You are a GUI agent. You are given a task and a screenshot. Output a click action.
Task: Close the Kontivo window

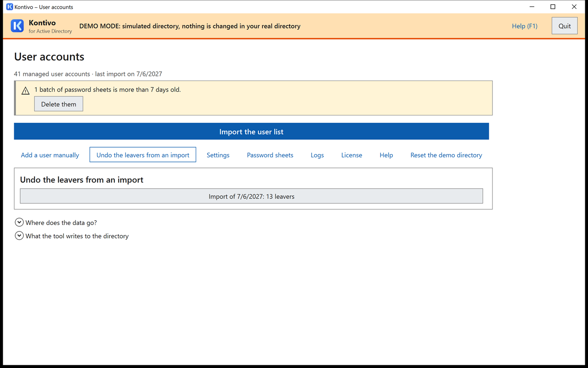(574, 7)
